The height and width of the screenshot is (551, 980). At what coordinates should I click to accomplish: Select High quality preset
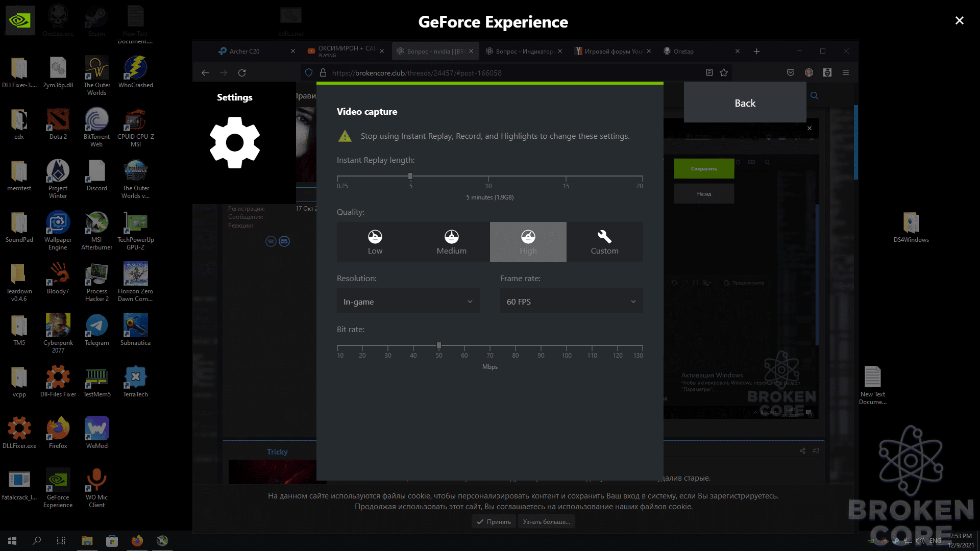[x=528, y=242]
